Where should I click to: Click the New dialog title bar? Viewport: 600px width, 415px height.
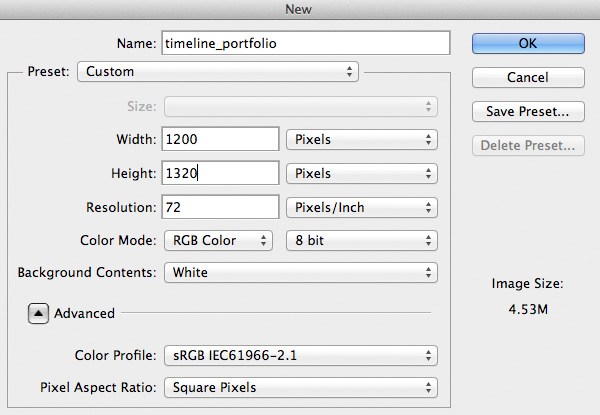(300, 10)
